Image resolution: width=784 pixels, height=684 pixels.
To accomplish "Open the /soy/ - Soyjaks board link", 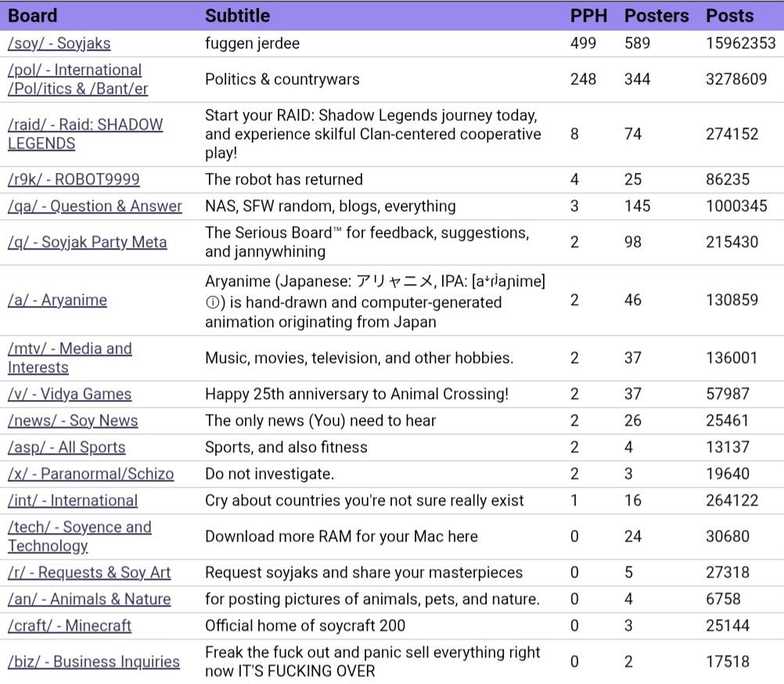I will 59,43.
